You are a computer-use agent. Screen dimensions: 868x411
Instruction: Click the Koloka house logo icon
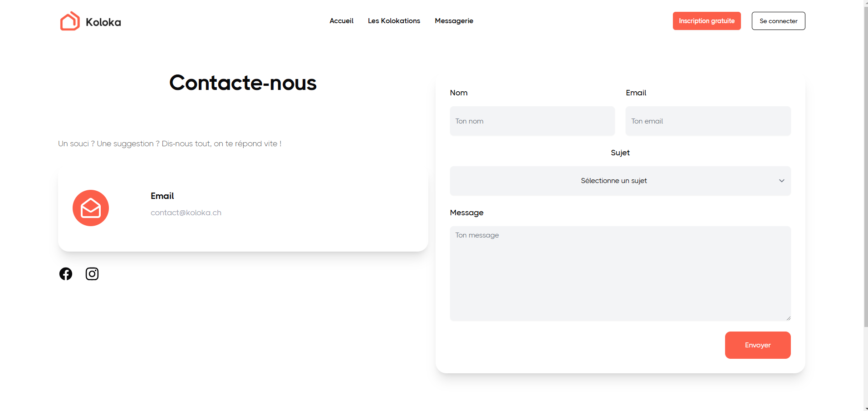tap(70, 21)
